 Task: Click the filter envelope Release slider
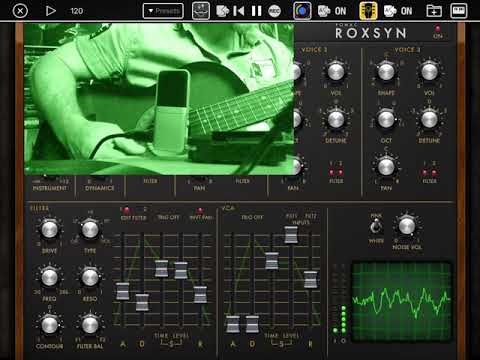click(x=200, y=294)
